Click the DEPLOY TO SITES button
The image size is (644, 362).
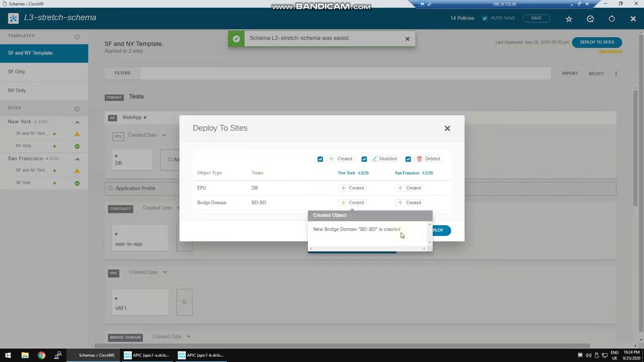pos(597,42)
